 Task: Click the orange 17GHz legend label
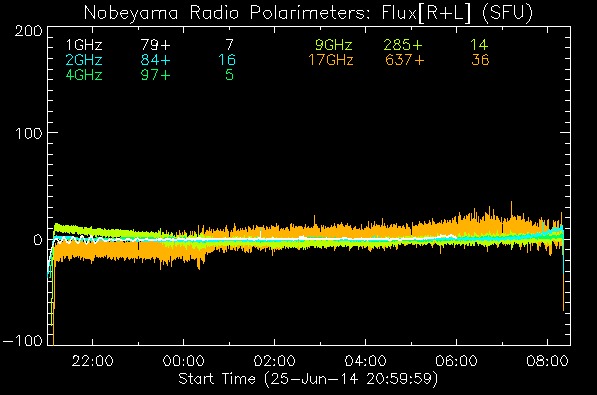pos(330,60)
